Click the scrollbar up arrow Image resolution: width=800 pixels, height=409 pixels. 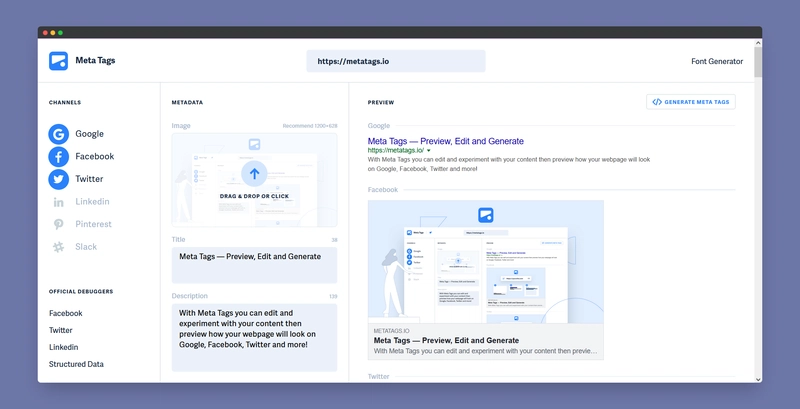(x=758, y=43)
